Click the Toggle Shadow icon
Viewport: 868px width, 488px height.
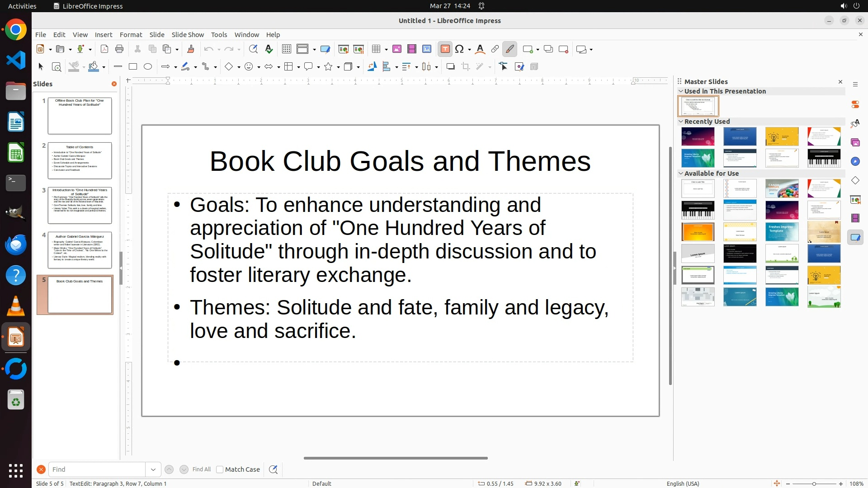click(x=450, y=67)
